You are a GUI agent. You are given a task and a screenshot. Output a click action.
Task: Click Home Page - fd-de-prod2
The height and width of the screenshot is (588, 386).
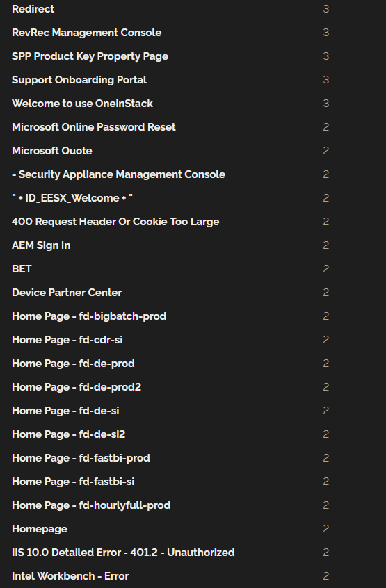click(x=77, y=387)
